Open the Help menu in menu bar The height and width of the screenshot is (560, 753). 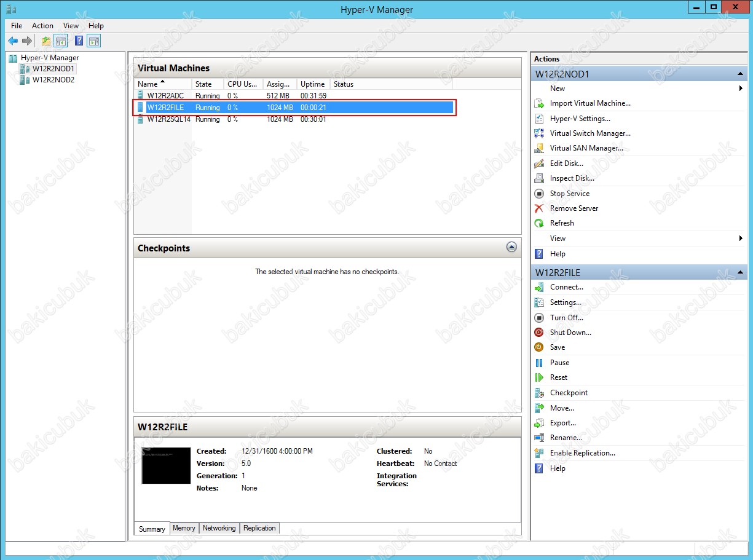pyautogui.click(x=96, y=26)
